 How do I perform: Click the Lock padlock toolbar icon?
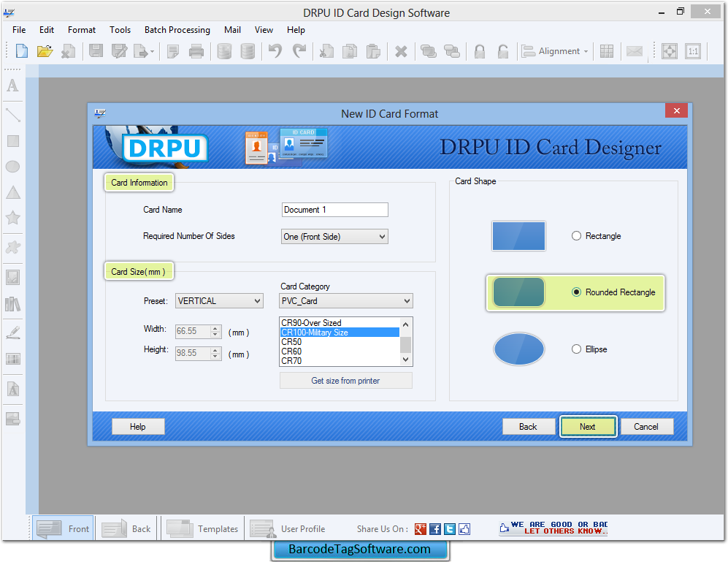click(480, 51)
